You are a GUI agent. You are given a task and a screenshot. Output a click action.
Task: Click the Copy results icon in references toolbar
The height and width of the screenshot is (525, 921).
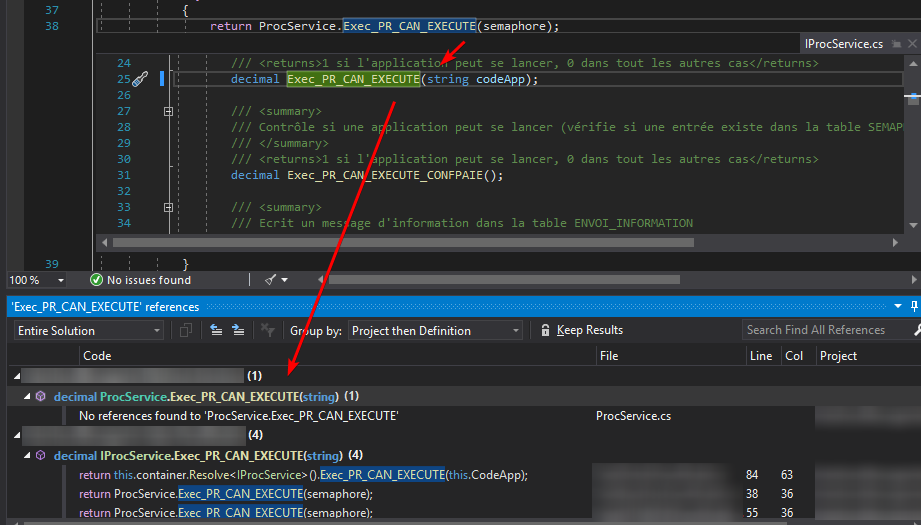[x=186, y=331]
